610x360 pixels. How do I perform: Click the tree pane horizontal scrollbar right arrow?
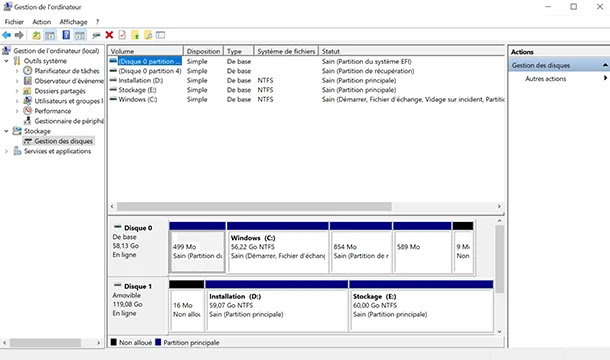tap(98, 343)
